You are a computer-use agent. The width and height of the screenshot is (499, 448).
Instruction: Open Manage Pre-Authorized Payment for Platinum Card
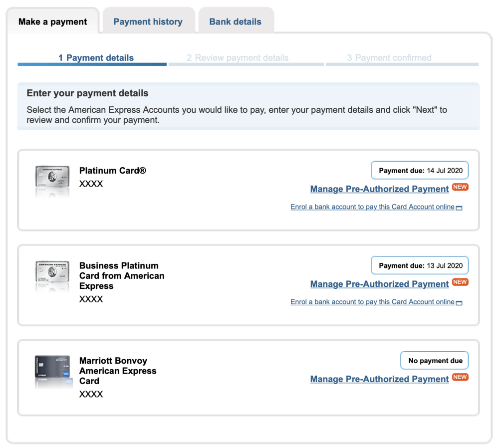click(379, 189)
